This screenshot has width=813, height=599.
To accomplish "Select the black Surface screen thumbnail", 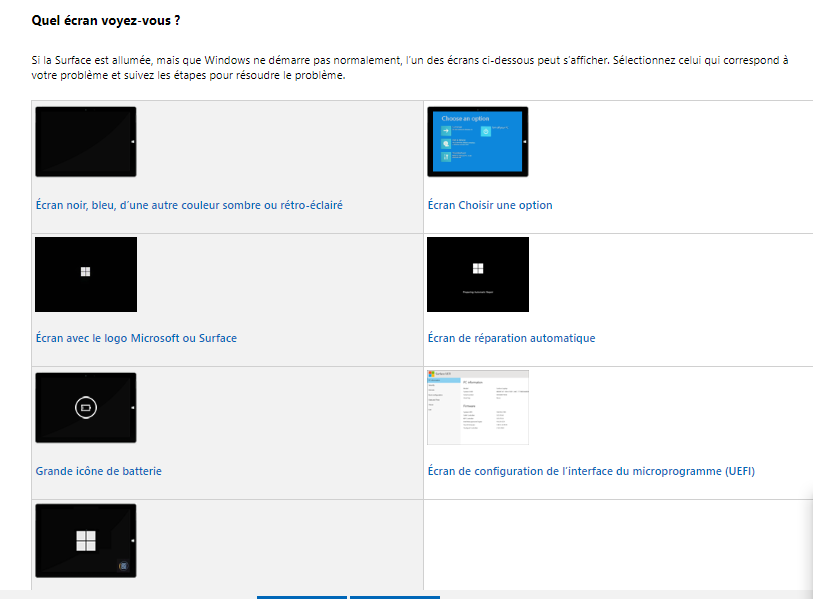I will click(x=86, y=142).
